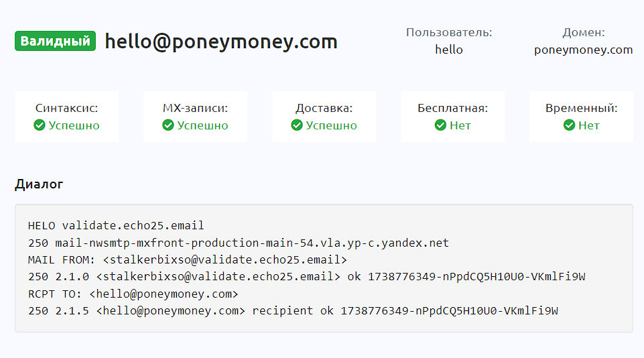This screenshot has width=644, height=358.
Task: Select the MX-записи status card
Action: (x=195, y=117)
